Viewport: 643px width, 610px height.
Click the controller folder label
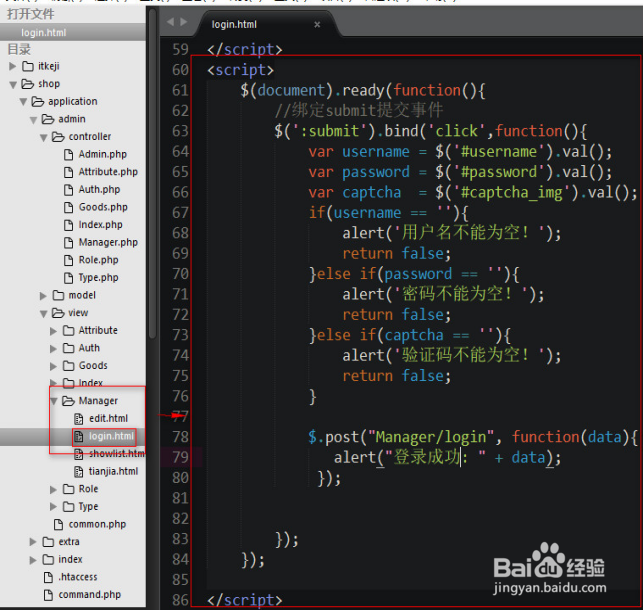pyautogui.click(x=89, y=137)
